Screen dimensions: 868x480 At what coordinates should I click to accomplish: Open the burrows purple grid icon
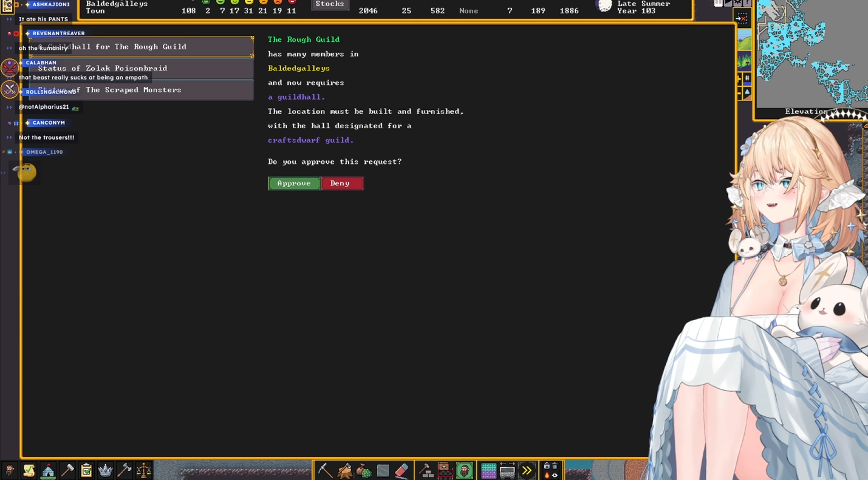[488, 470]
